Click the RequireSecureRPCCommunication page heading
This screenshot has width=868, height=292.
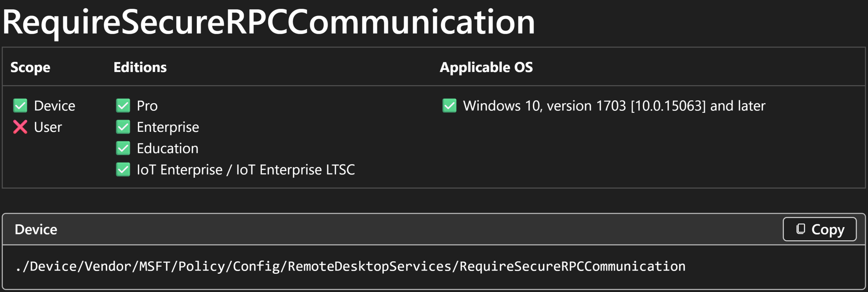click(x=269, y=23)
